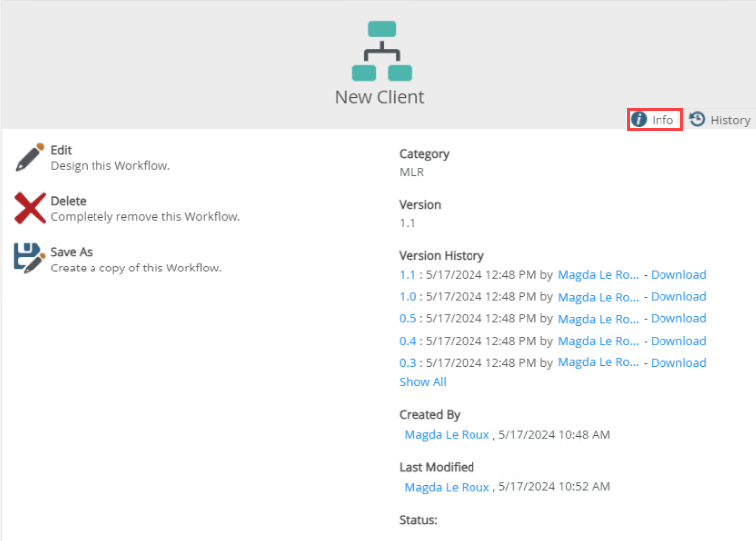Download version 1.1 of the workflow
This screenshot has height=541, width=756.
point(678,275)
